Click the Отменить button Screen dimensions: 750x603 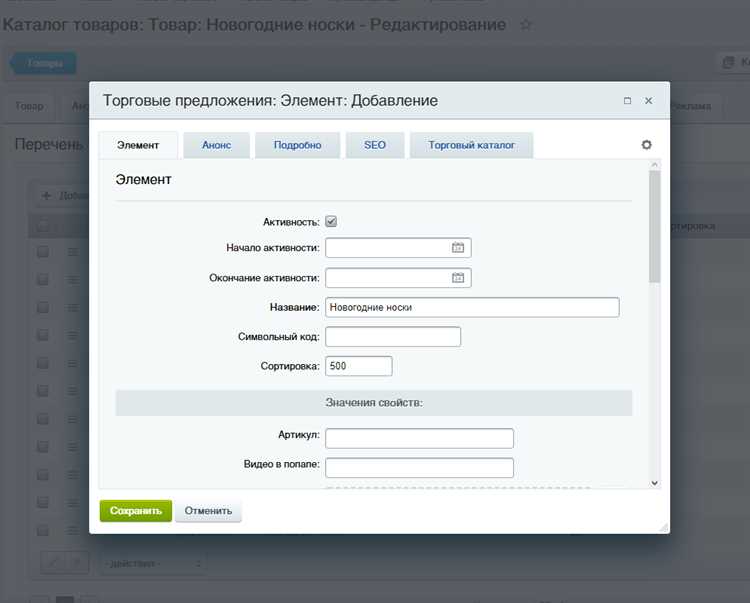coord(208,511)
